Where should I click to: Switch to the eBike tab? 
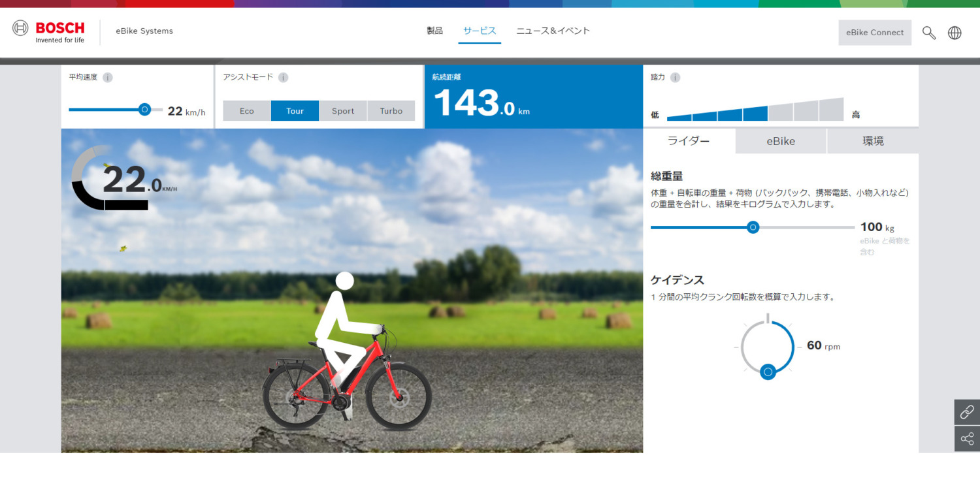click(781, 141)
